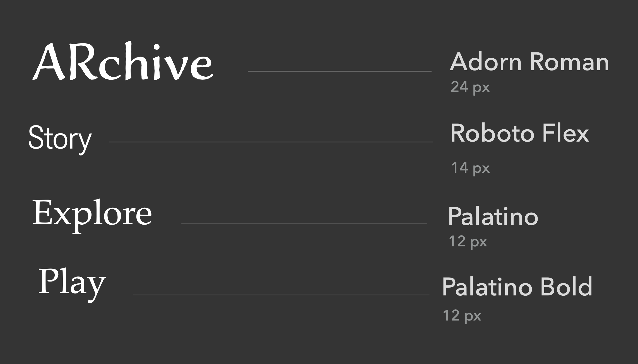Viewport: 638px width, 364px height.
Task: Click the Palatino Bold font label
Action: tap(517, 287)
